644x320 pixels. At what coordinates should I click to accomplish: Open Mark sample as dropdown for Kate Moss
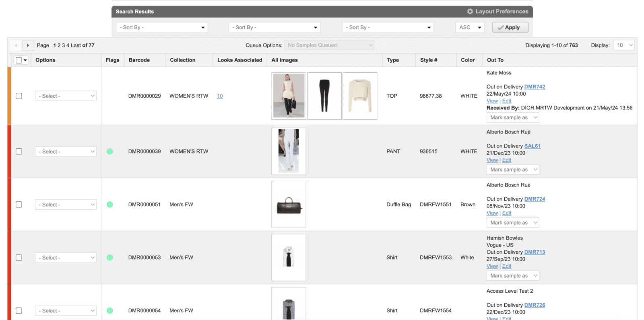point(513,117)
